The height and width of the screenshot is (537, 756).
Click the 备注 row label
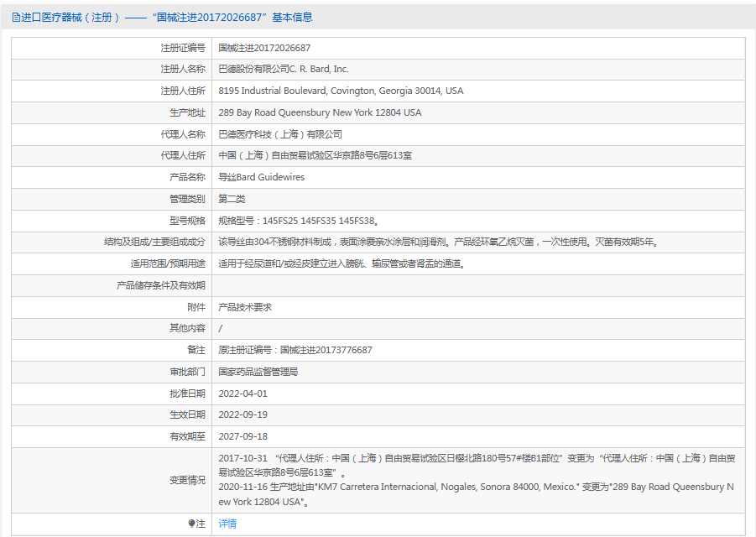196,351
